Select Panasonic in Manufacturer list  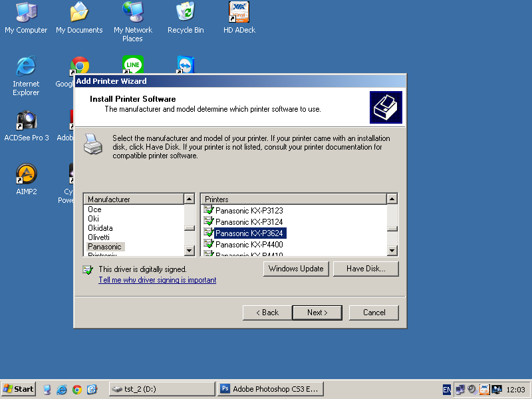[104, 246]
